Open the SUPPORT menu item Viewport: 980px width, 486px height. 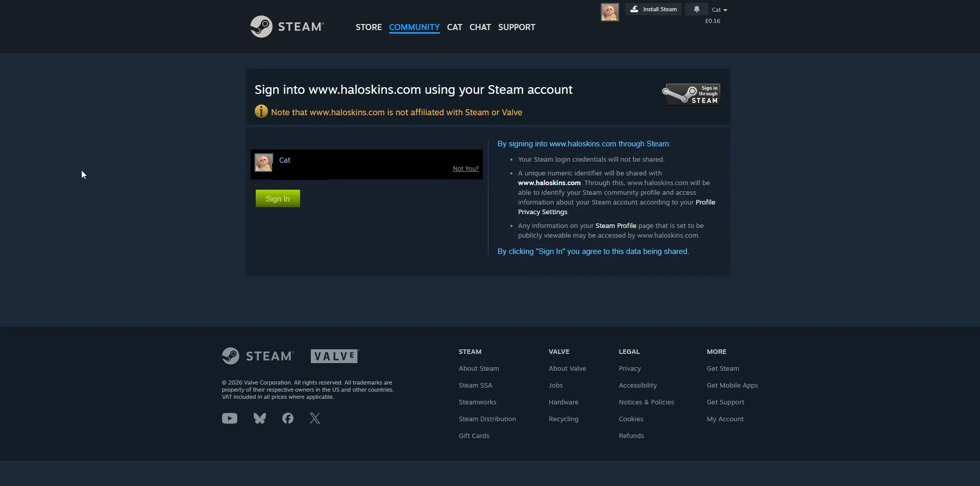517,27
